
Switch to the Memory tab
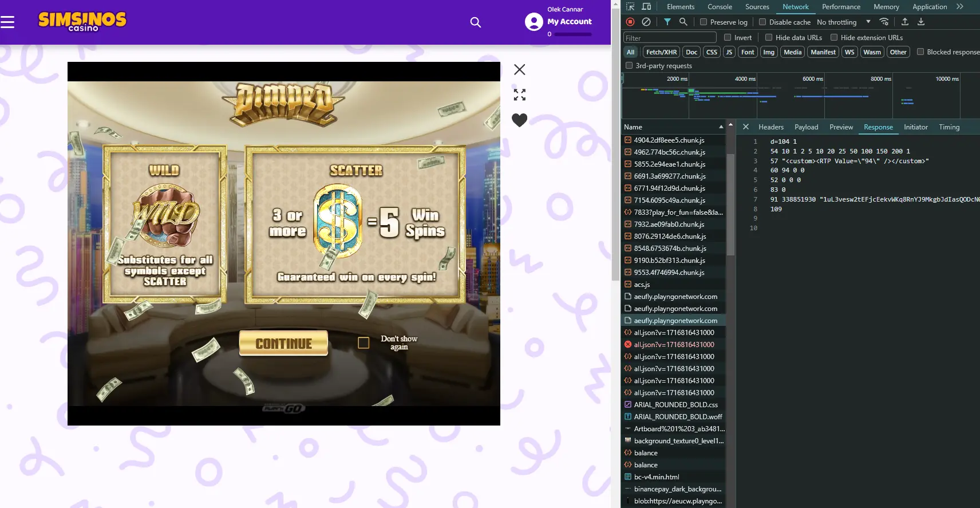point(886,7)
